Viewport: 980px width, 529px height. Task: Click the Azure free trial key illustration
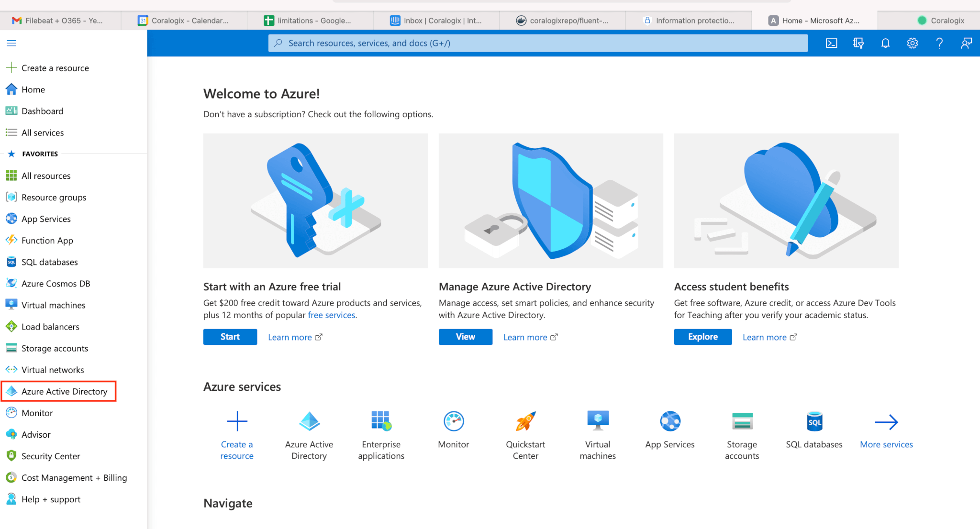pos(315,200)
